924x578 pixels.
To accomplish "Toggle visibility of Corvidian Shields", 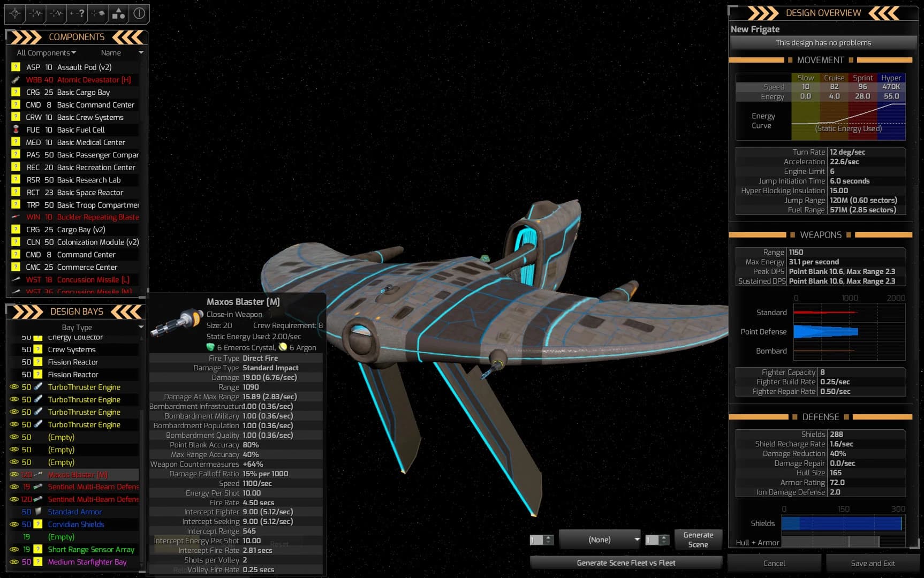I will click(14, 524).
